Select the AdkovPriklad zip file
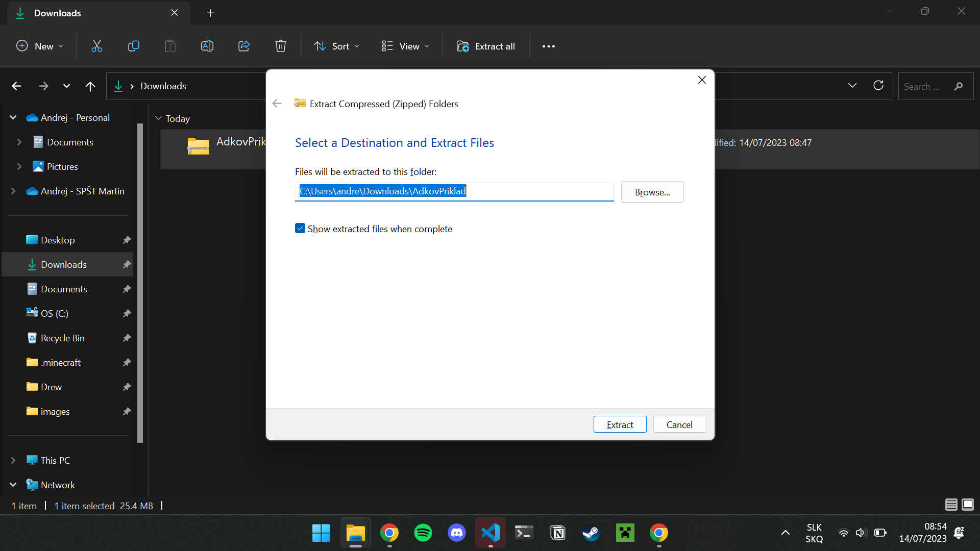 point(213,149)
